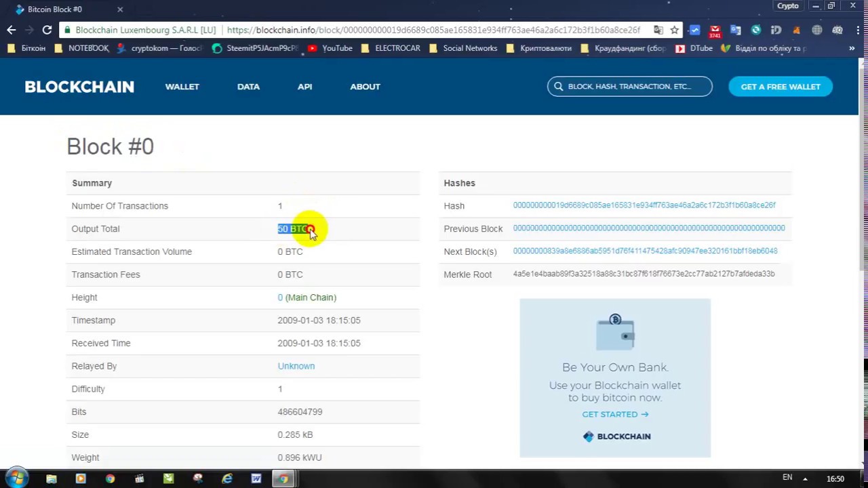This screenshot has width=868, height=488.
Task: Open Google Translate extension in toolbar
Action: [x=735, y=30]
